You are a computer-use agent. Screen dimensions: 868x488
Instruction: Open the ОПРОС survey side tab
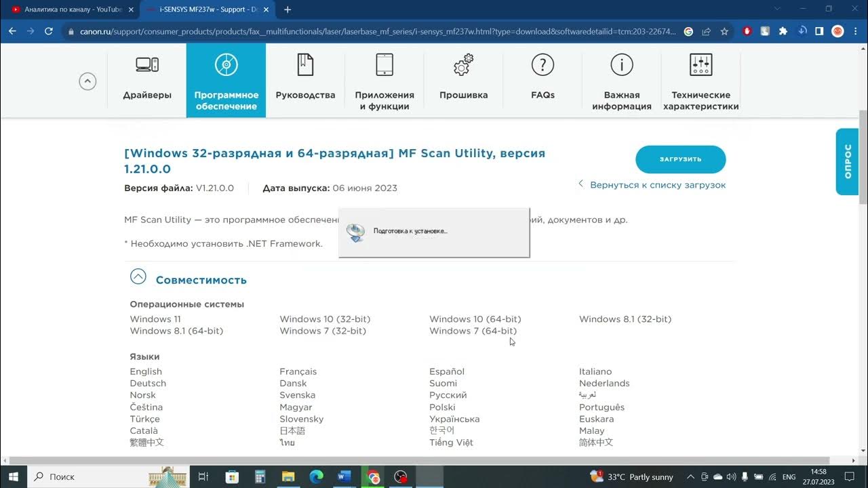click(x=848, y=161)
